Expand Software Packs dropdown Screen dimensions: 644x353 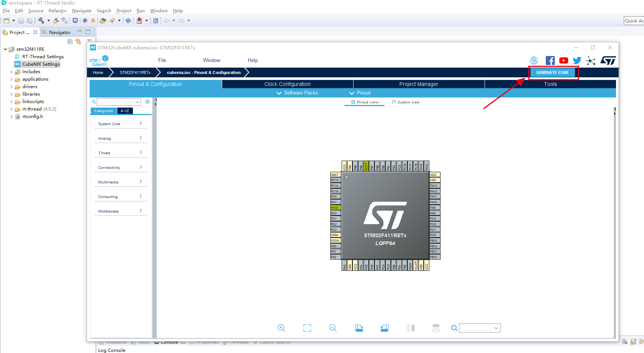point(297,93)
